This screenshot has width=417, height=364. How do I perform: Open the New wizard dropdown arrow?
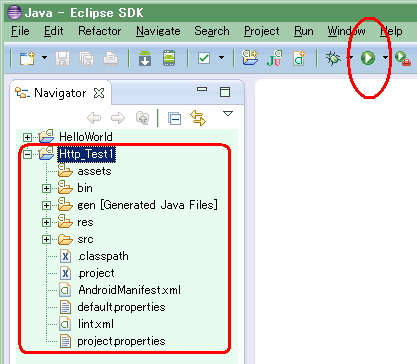click(44, 58)
